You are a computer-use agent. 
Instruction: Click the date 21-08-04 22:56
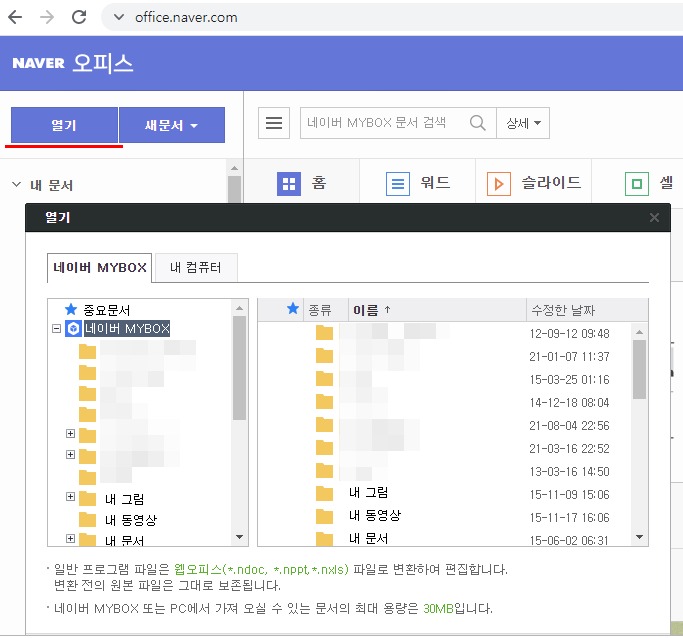coord(569,425)
